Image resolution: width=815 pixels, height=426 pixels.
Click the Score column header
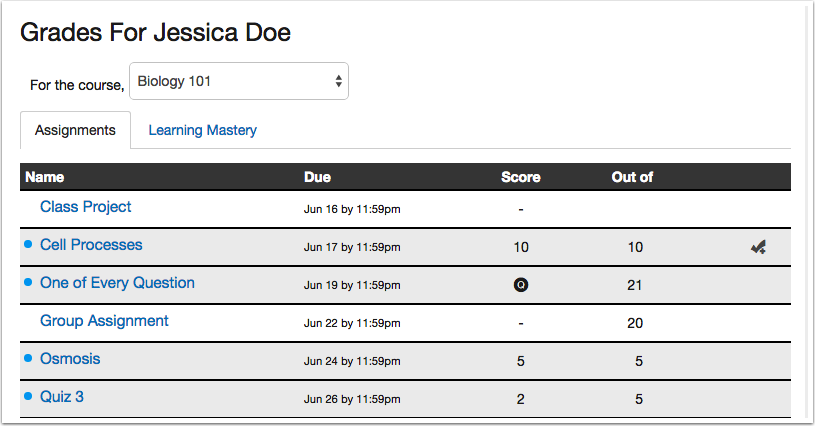[520, 177]
